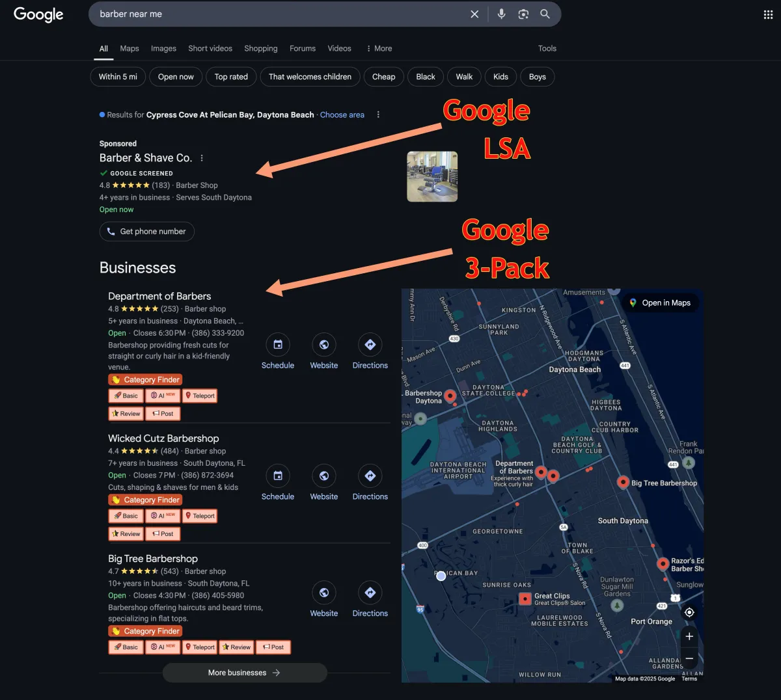Click AI button under Wicked Cutz Barbershop
This screenshot has width=781, height=700.
click(163, 517)
